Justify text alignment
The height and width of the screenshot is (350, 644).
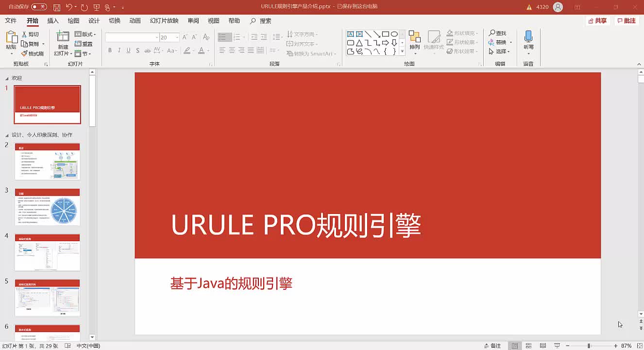[x=251, y=50]
